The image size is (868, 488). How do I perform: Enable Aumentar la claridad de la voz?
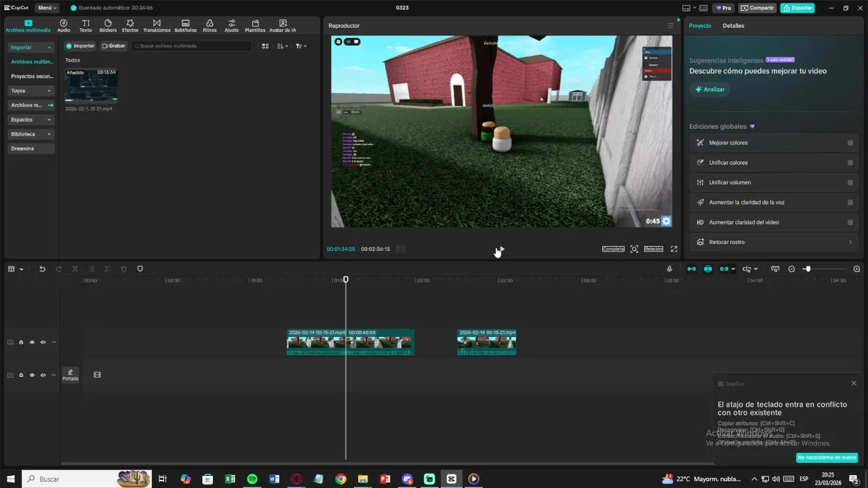pyautogui.click(x=850, y=203)
